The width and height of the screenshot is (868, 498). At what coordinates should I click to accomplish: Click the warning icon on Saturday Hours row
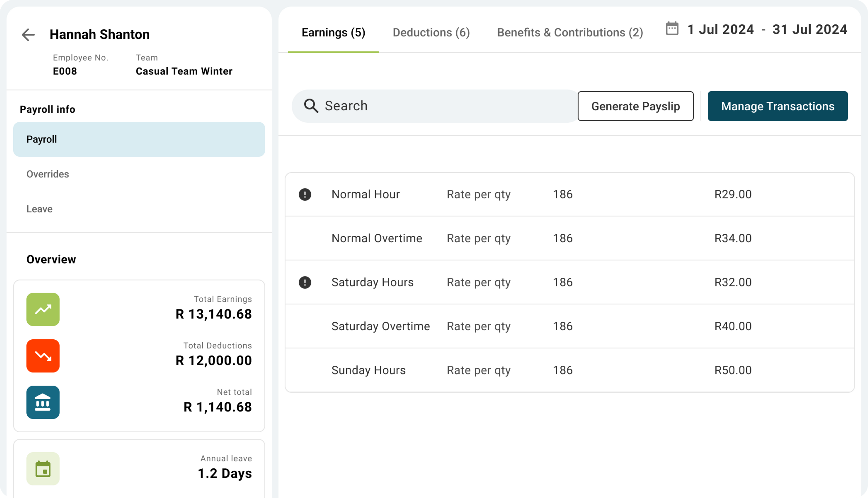point(305,283)
